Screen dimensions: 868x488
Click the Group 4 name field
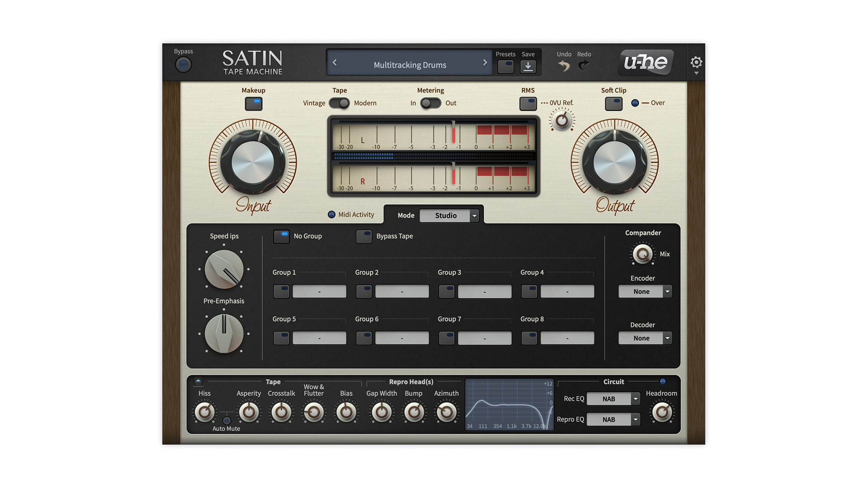tap(567, 291)
